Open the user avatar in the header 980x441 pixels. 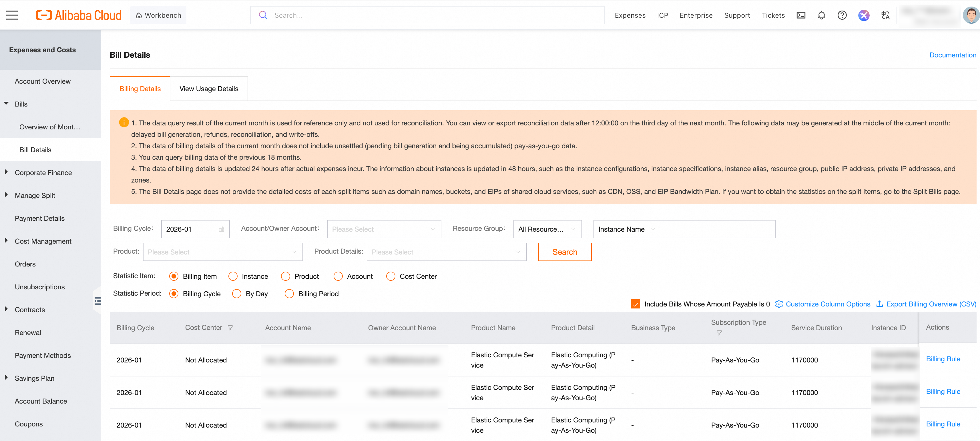click(x=971, y=15)
